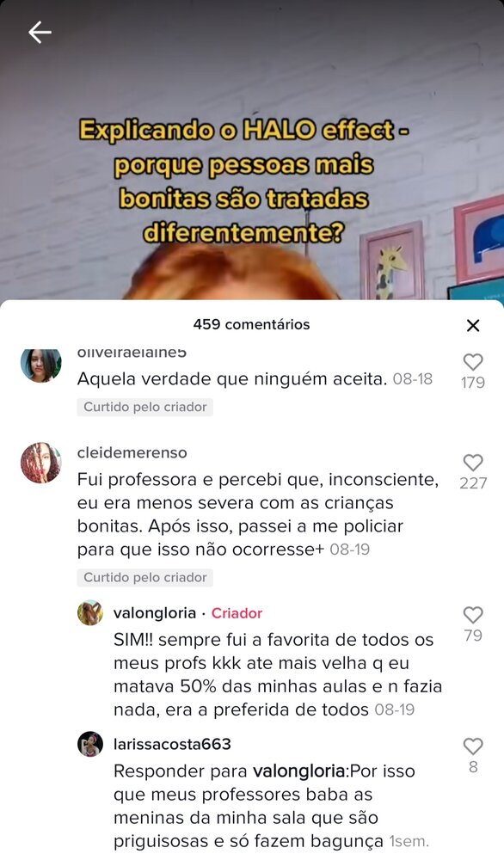Screen dimensions: 504x860
Task: Open the valongloria username next to Criador
Action: (x=155, y=613)
